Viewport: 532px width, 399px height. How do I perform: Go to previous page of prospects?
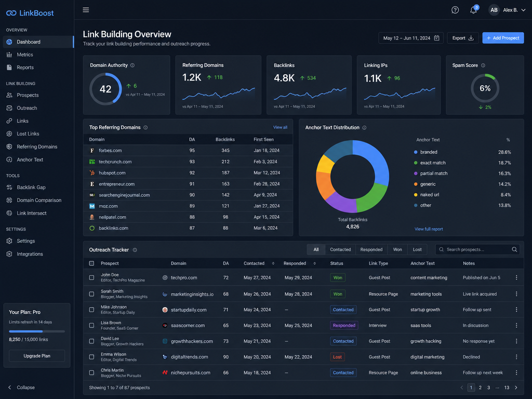461,388
